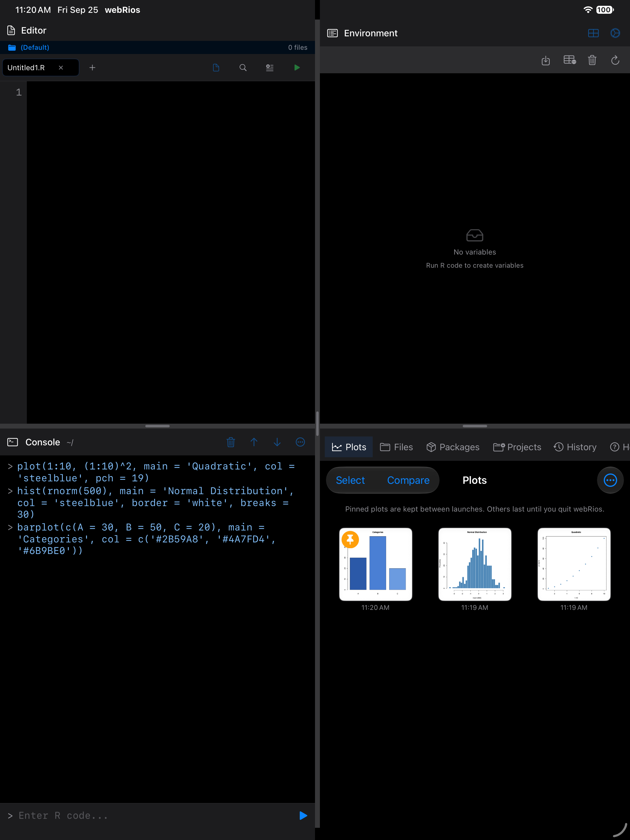Click the Environment panel header icon

tap(332, 33)
